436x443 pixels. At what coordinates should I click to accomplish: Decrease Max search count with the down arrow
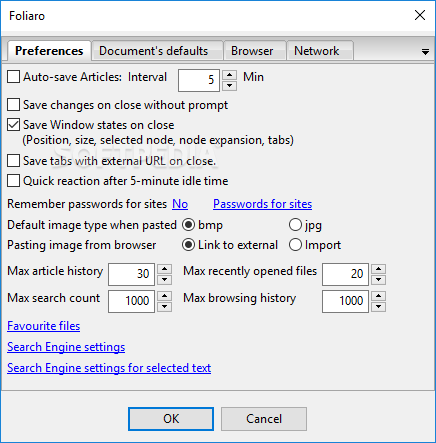click(x=165, y=307)
